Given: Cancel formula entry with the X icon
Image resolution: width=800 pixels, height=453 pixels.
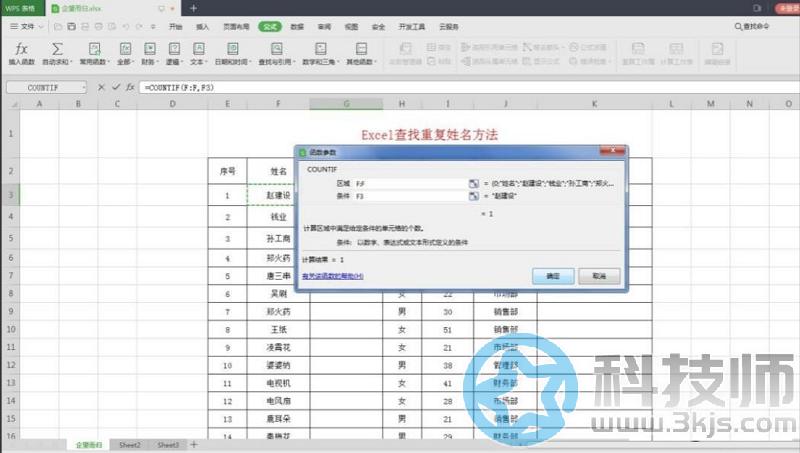Looking at the screenshot, I should [x=101, y=87].
